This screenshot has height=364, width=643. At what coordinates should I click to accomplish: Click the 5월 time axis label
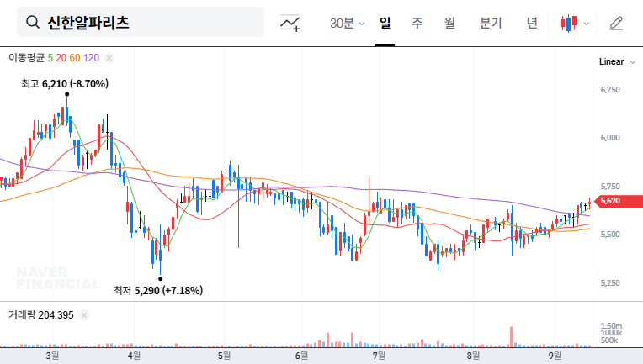(224, 356)
